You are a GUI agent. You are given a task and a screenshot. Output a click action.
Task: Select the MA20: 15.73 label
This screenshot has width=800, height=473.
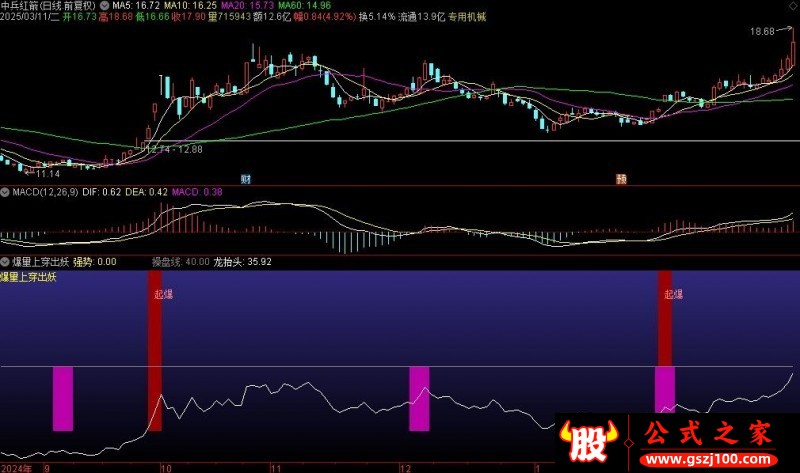point(247,6)
